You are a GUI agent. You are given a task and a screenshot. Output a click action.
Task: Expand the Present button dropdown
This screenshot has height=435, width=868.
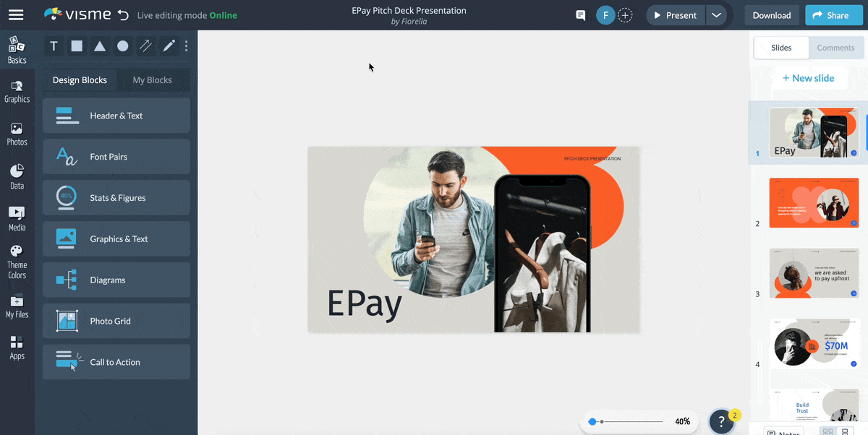[x=716, y=14]
